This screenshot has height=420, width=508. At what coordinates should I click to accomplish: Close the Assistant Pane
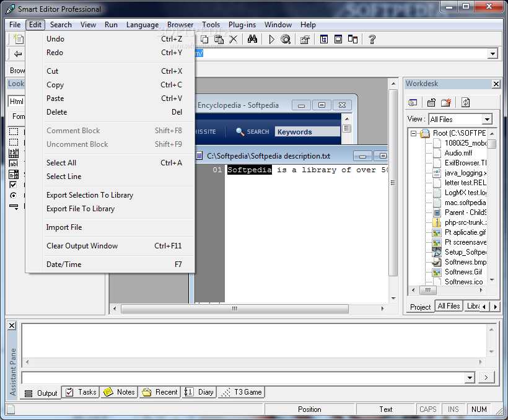click(12, 326)
